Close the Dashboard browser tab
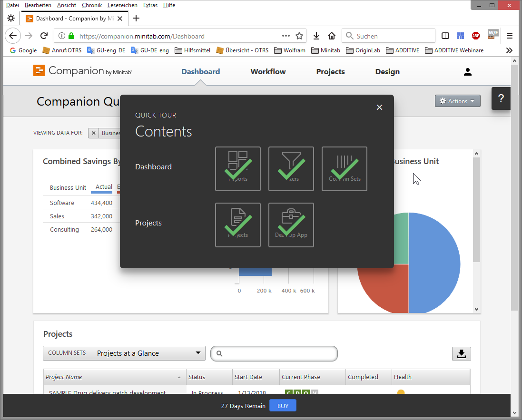The height and width of the screenshot is (420, 522). 120,19
